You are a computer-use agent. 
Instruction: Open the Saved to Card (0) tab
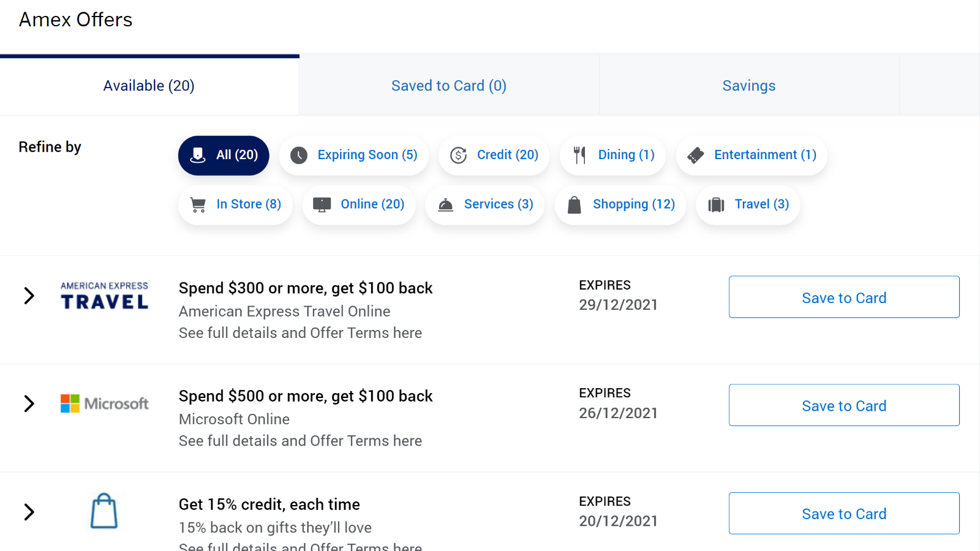click(449, 86)
